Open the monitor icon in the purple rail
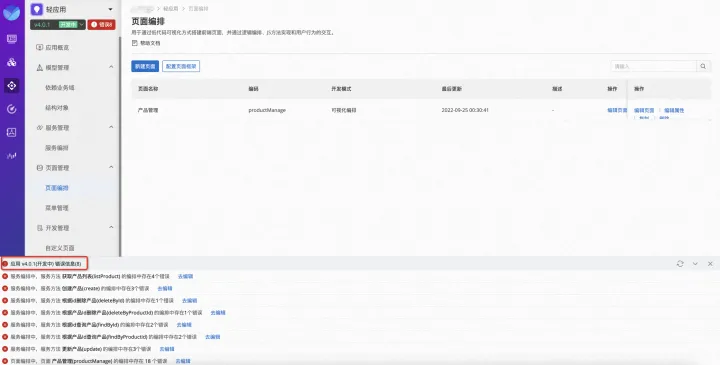 (x=12, y=39)
